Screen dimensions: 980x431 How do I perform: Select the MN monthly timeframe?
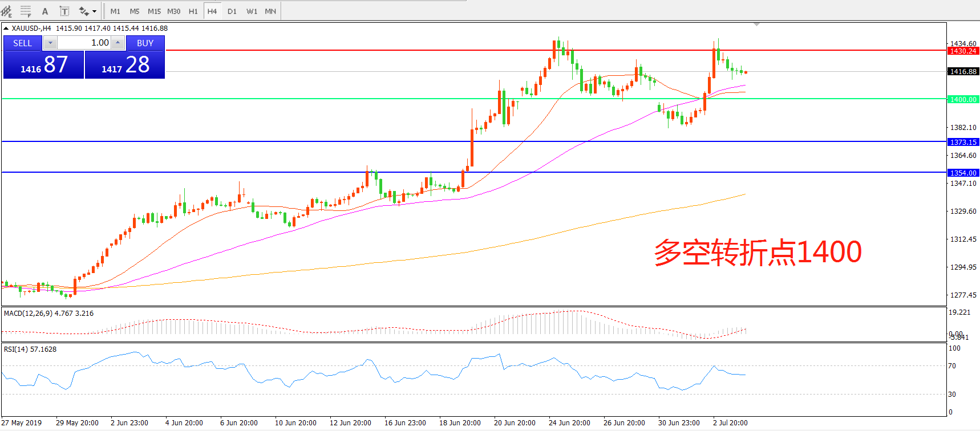[270, 11]
